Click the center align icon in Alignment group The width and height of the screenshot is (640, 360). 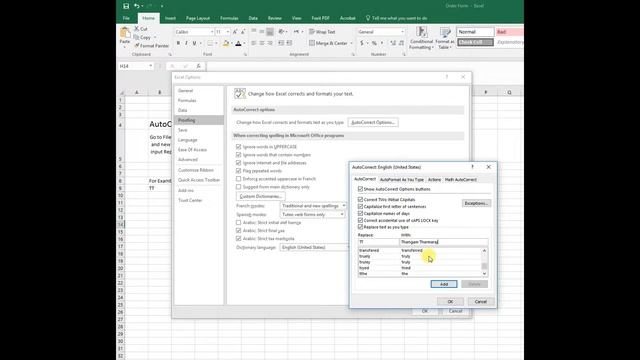coord(262,43)
